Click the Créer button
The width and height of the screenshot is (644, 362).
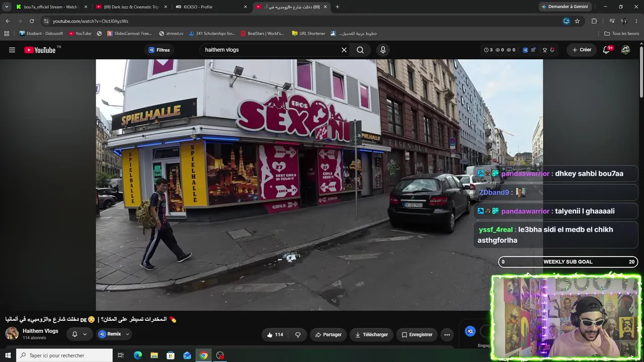click(x=582, y=50)
